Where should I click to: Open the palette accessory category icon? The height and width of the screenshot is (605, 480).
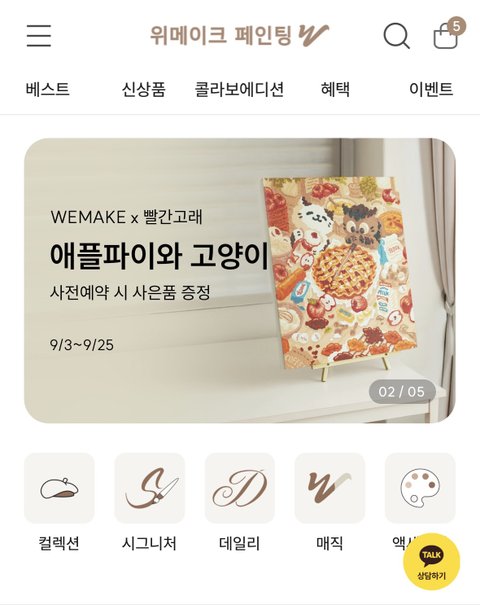click(x=420, y=488)
